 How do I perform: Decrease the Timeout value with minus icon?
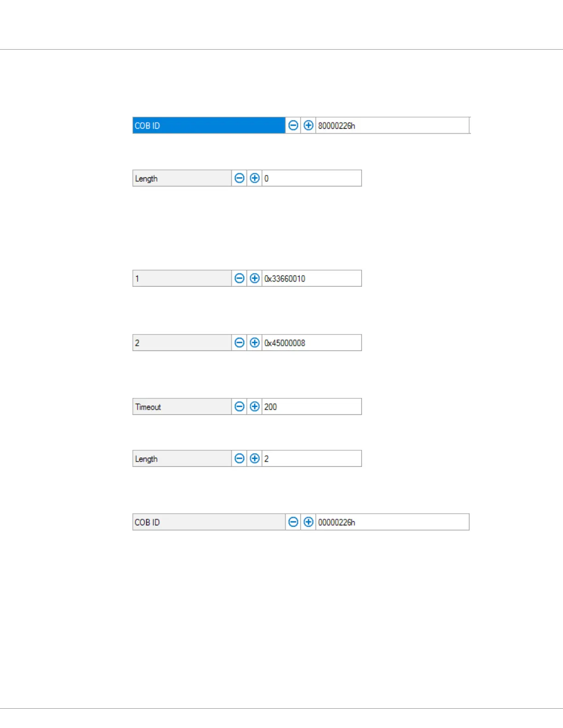(239, 407)
